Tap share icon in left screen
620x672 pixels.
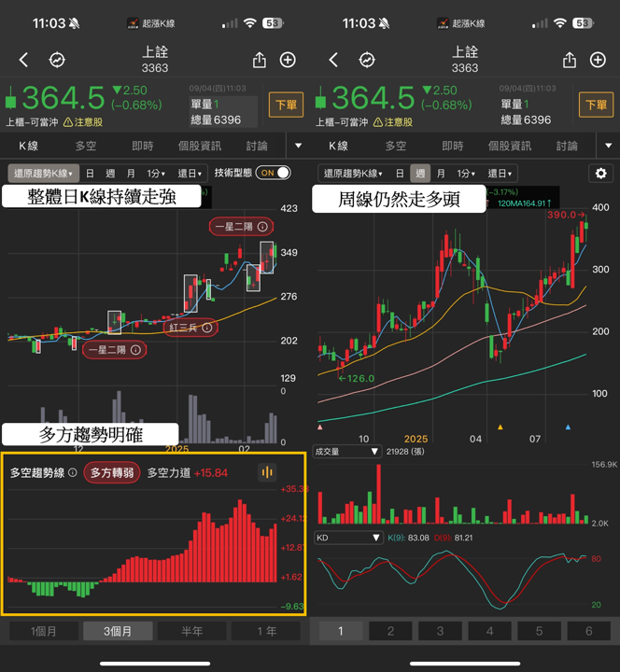pos(260,60)
